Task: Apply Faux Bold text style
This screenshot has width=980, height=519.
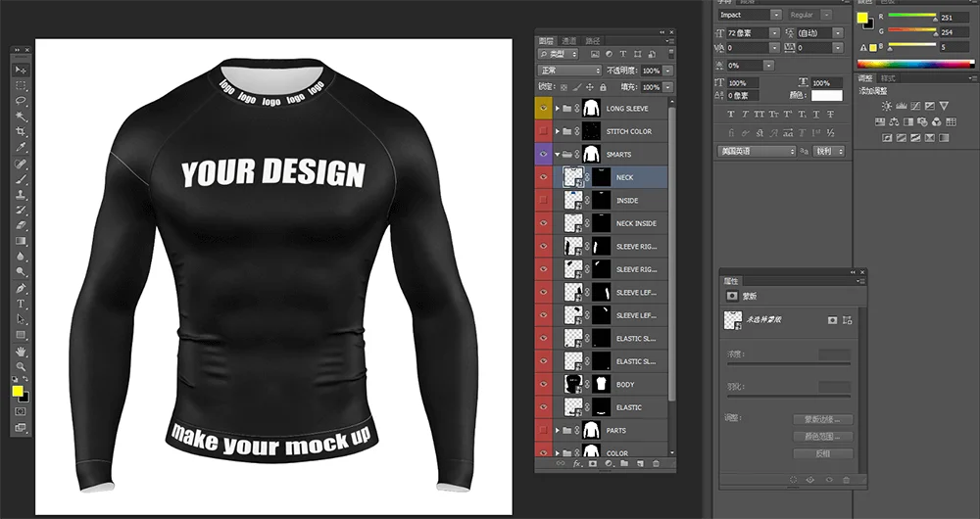Action: click(x=731, y=115)
